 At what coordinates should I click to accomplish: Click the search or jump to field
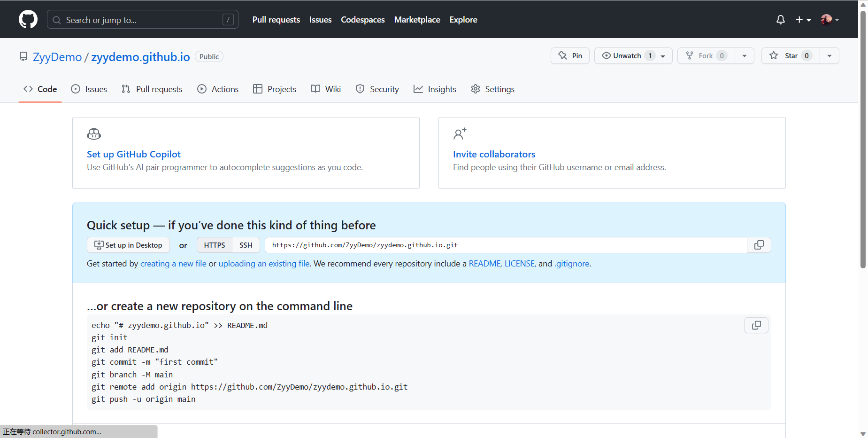click(143, 20)
